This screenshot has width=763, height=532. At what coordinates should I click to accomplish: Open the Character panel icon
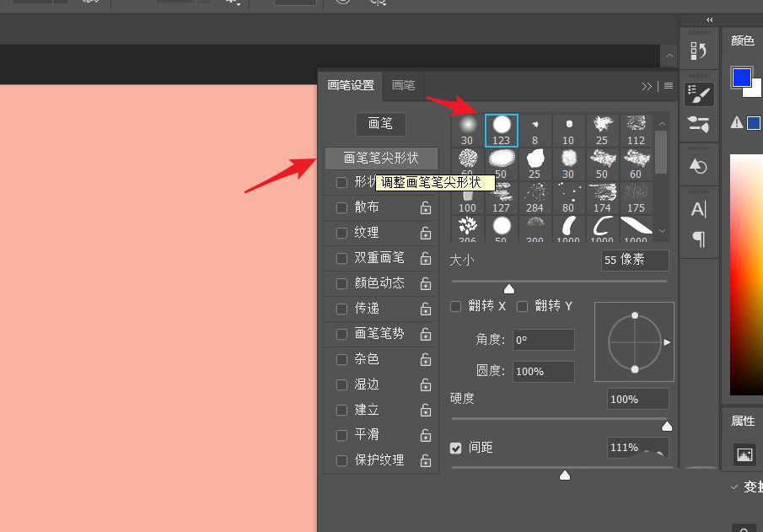pos(699,209)
